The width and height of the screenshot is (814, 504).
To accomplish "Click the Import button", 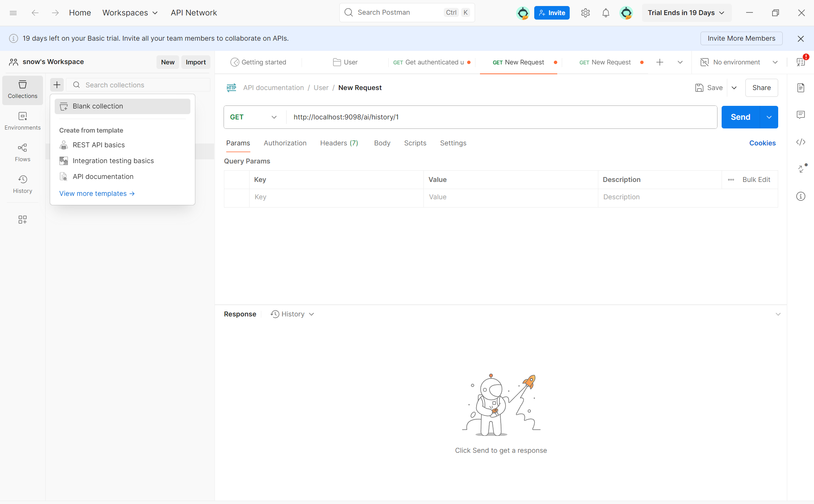I will pos(196,62).
